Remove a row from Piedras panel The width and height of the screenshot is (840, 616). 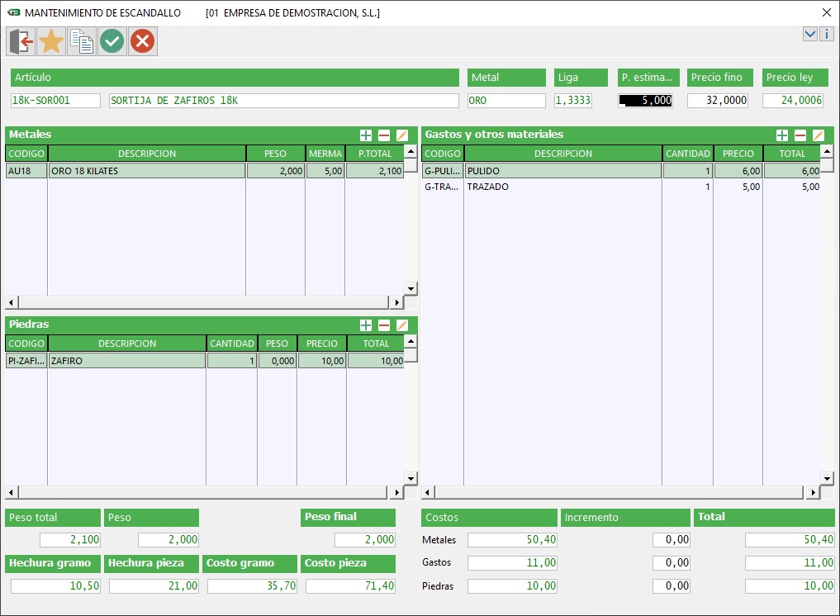pyautogui.click(x=384, y=325)
